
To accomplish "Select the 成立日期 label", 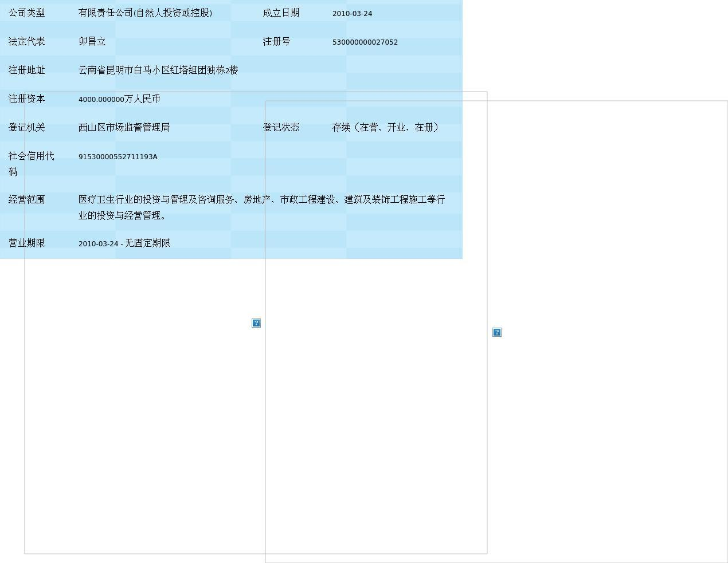I will click(281, 13).
